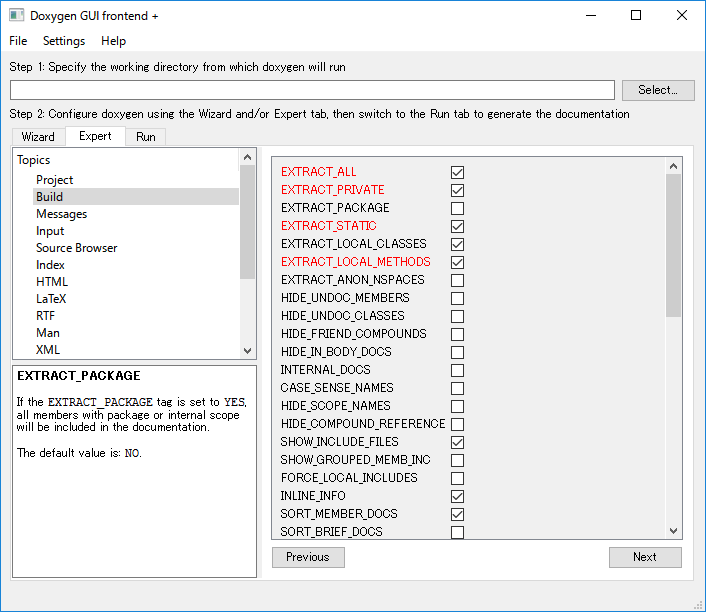Uncheck the EXTRACT_LOCAL_CLASSES checkbox
The image size is (706, 612).
click(457, 244)
